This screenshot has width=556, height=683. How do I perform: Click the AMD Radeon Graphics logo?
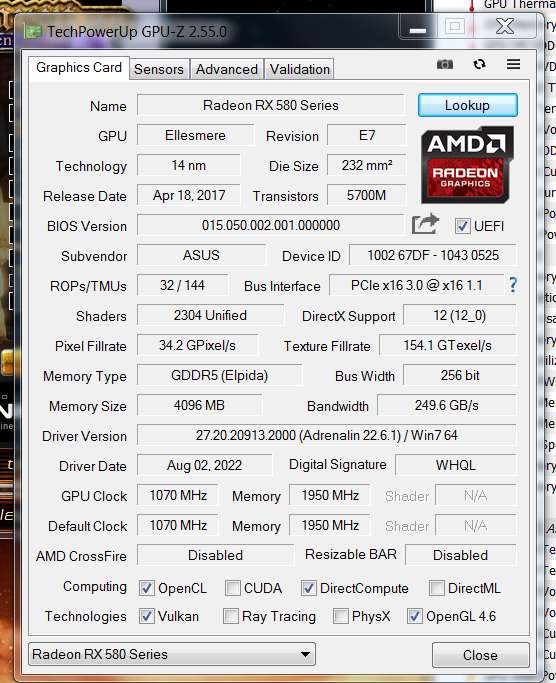pos(467,165)
